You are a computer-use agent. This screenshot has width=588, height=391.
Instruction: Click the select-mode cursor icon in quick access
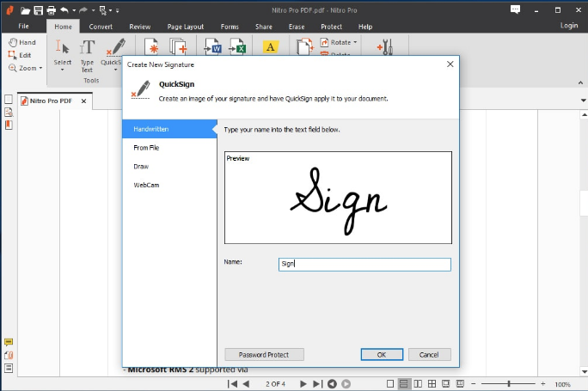pyautogui.click(x=103, y=10)
